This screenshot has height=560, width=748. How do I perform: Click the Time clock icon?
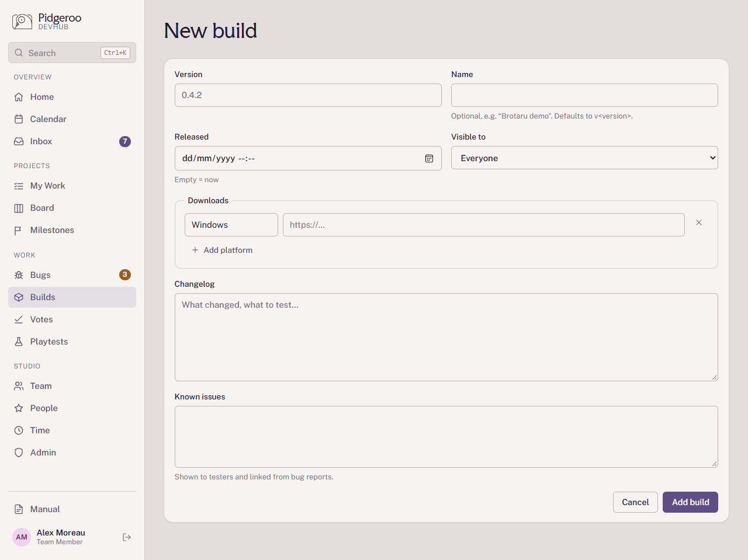[x=19, y=430]
